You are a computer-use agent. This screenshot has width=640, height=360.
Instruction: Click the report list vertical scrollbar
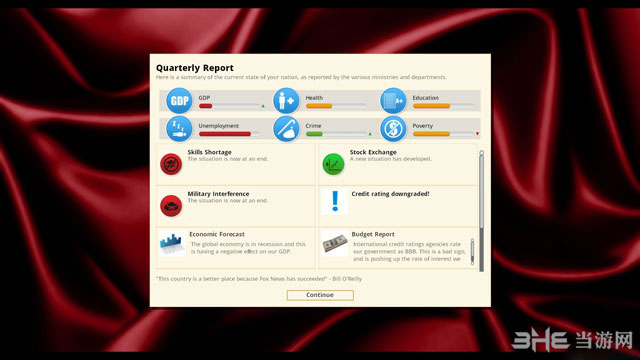pos(482,211)
